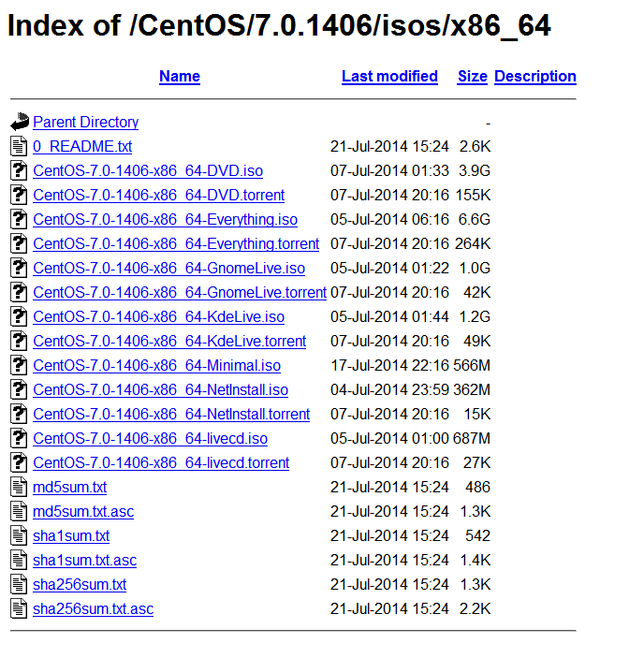Open the 0_README.txt file link
The height and width of the screenshot is (658, 644).
point(82,146)
